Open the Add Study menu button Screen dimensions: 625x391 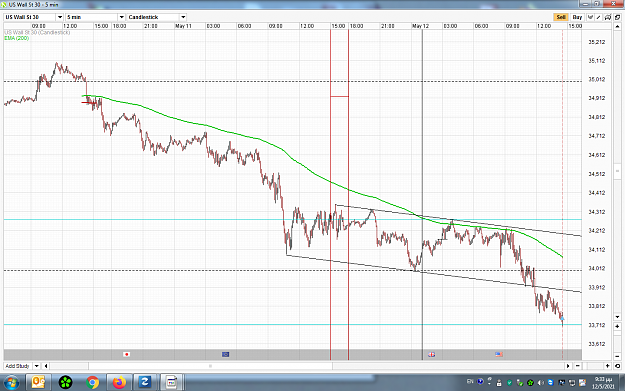coord(18,366)
